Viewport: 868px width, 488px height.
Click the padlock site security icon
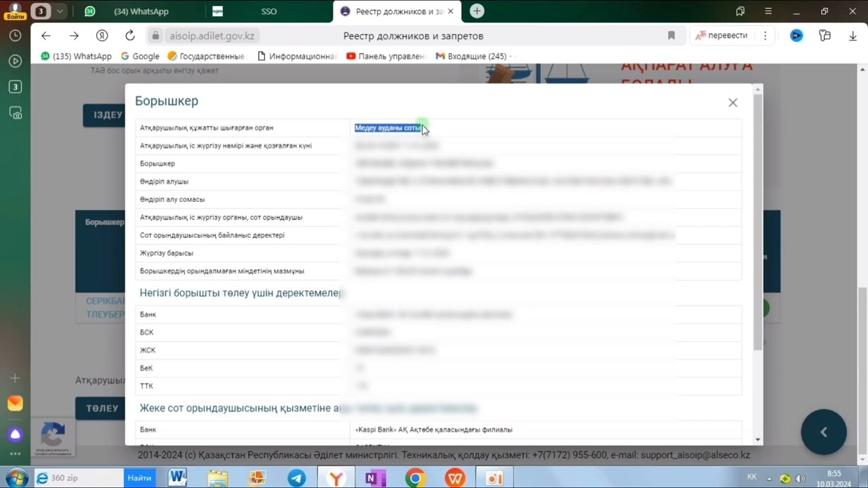(155, 36)
